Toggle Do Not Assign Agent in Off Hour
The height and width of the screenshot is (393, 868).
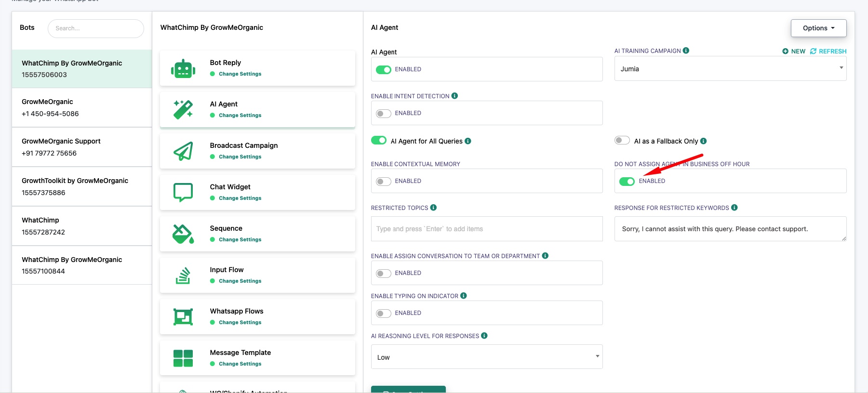point(627,182)
